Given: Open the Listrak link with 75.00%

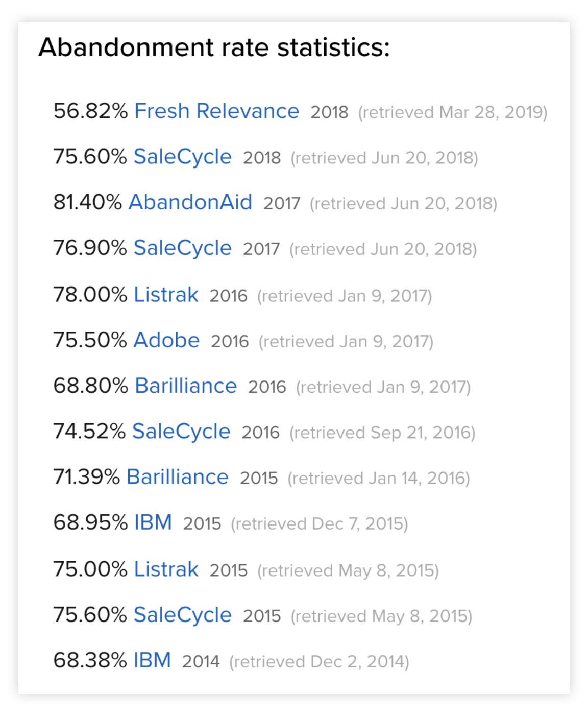Looking at the screenshot, I should pyautogui.click(x=166, y=569).
